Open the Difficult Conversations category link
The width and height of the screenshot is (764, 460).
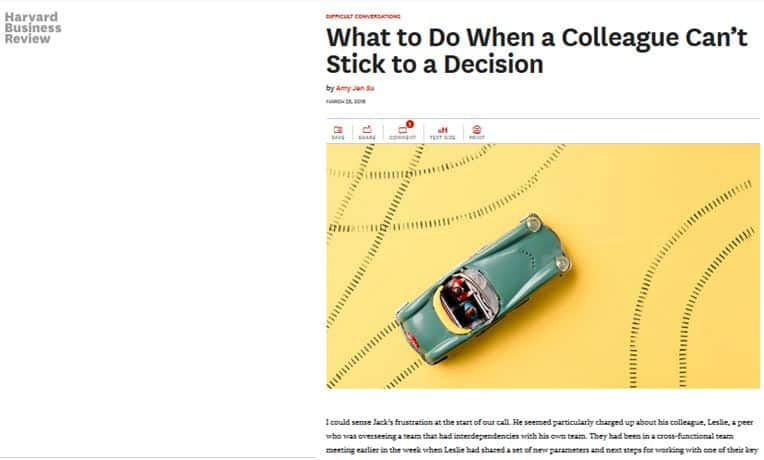(363, 17)
